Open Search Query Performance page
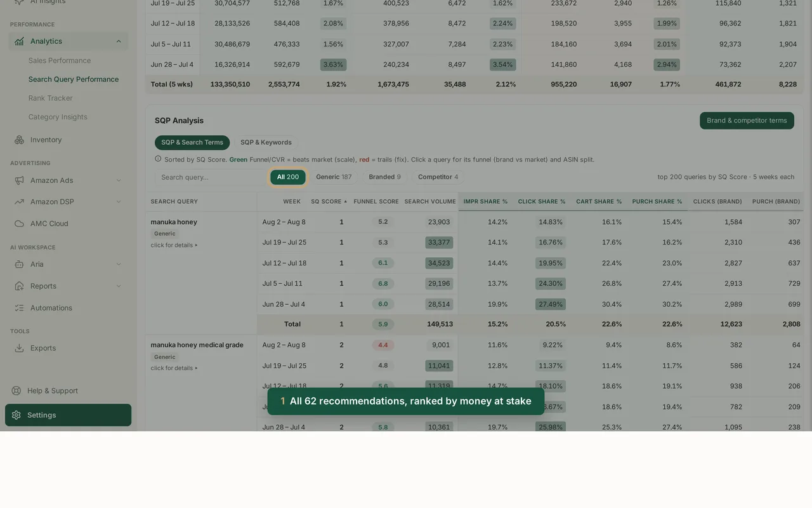This screenshot has height=508, width=812. 74,79
